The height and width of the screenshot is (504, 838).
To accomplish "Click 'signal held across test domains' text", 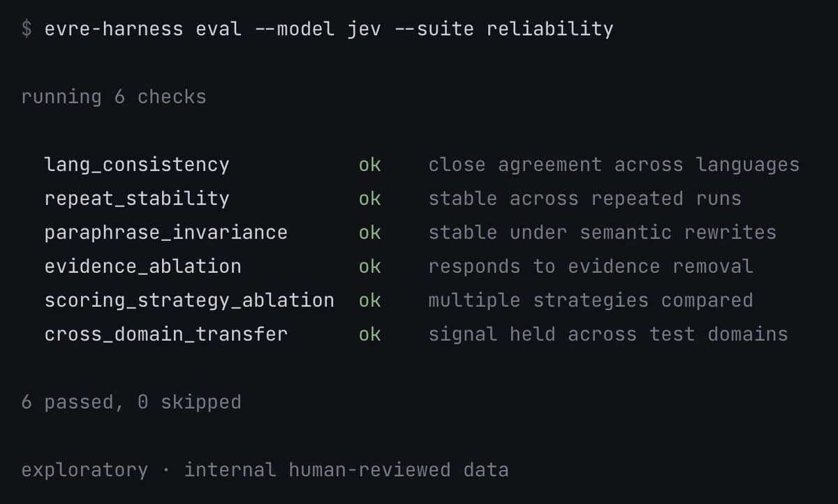I will [608, 334].
